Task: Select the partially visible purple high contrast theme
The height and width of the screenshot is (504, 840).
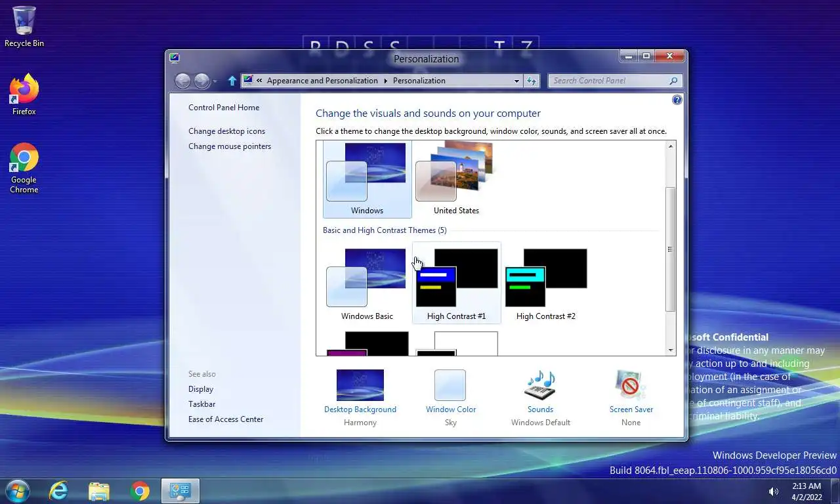Action: tap(367, 343)
